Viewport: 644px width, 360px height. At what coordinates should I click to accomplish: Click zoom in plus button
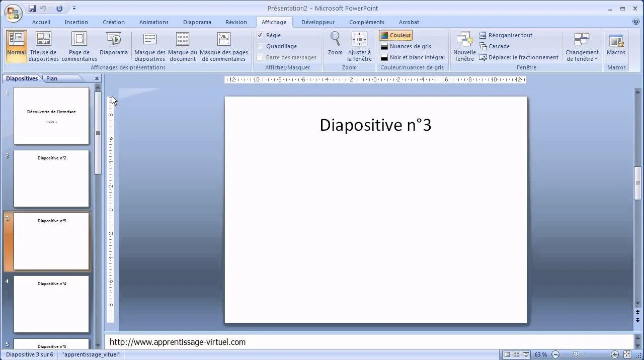(x=614, y=354)
